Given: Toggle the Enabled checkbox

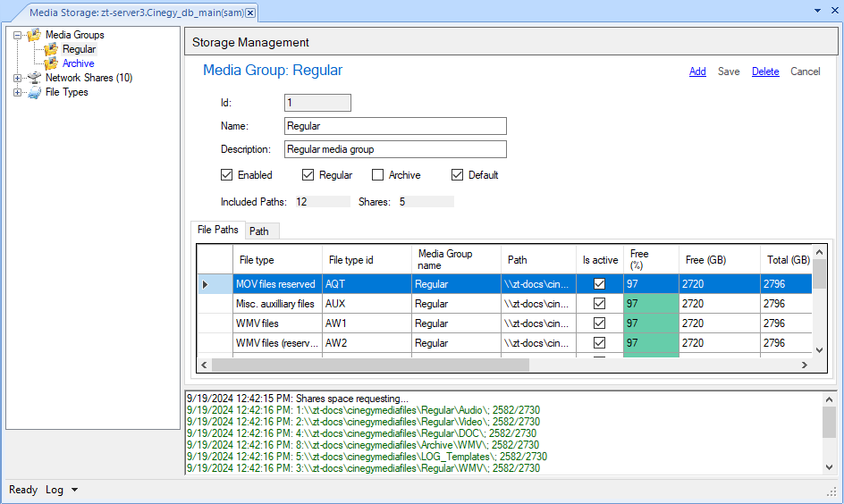Looking at the screenshot, I should tap(226, 175).
